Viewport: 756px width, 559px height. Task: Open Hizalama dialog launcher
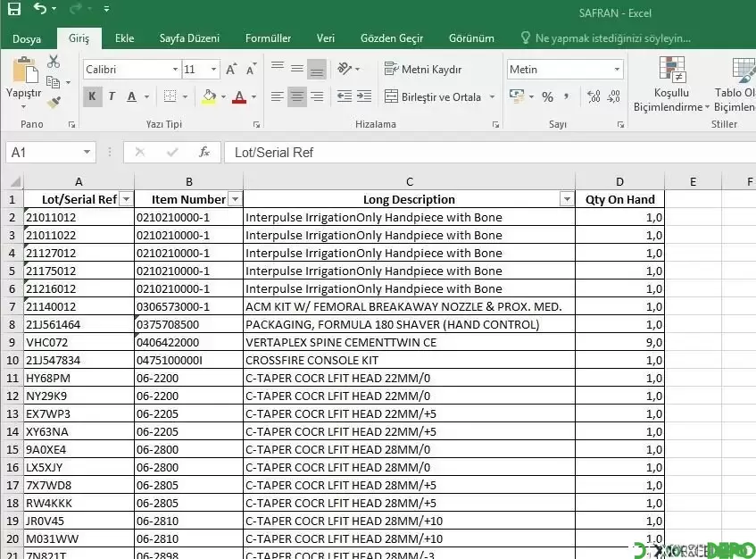point(495,124)
